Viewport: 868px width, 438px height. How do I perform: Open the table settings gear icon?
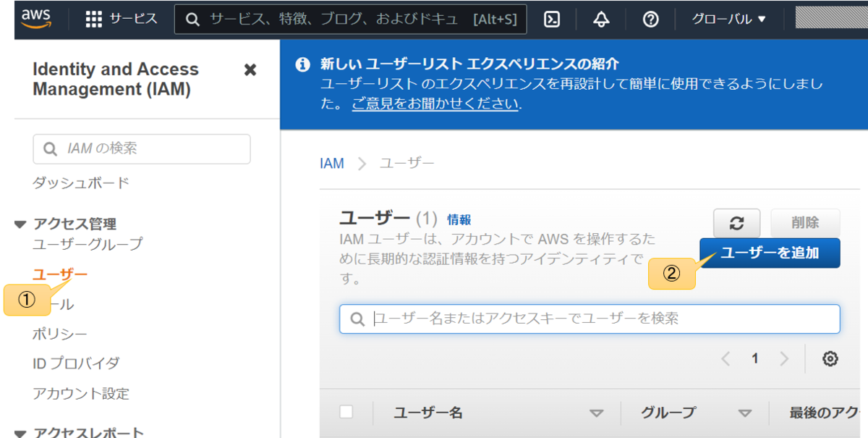click(830, 358)
